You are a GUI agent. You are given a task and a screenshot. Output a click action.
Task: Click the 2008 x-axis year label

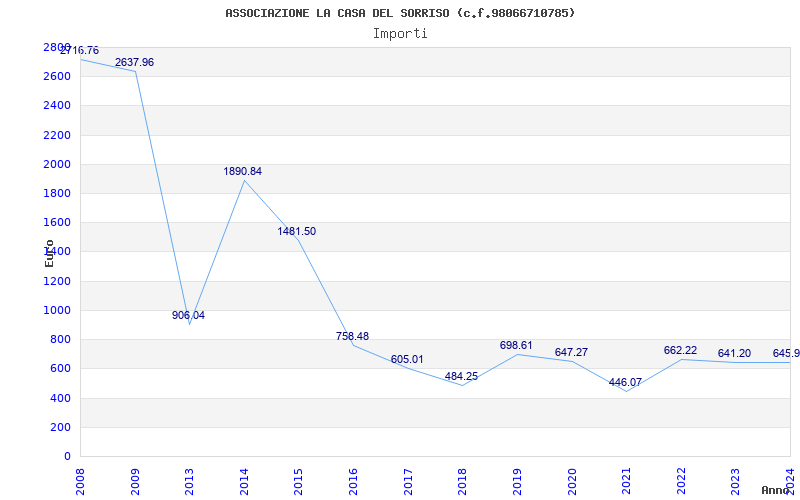point(80,481)
